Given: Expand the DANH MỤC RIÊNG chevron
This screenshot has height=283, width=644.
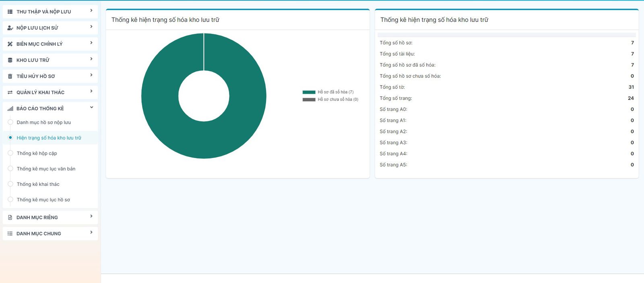Looking at the screenshot, I should click(91, 216).
